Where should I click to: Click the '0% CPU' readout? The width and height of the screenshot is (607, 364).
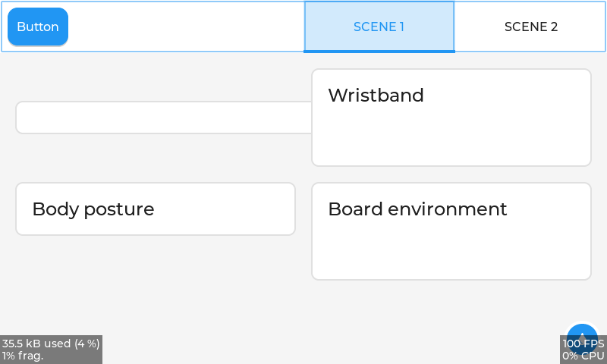coord(583,356)
